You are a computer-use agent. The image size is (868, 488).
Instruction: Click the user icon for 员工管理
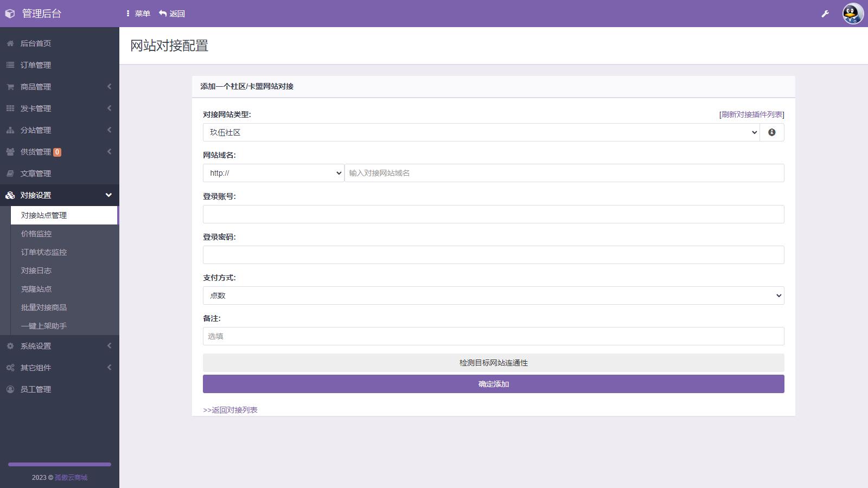coord(10,389)
